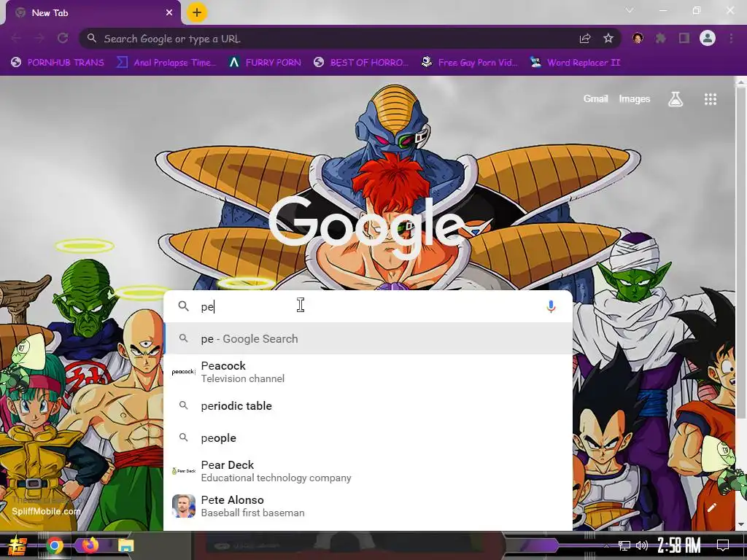Screen dimensions: 747x560
Task: Click the Firefox icon on the taskbar
Action: click(90, 545)
